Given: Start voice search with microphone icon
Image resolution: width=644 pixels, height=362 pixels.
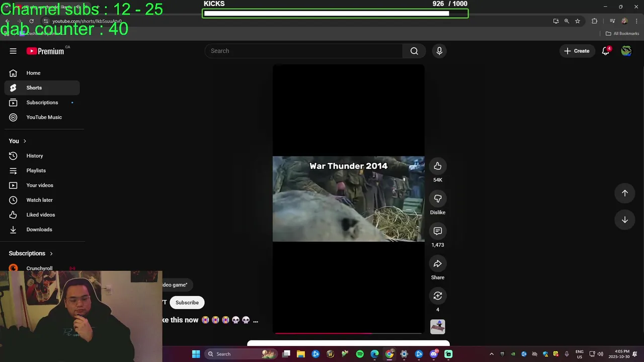Looking at the screenshot, I should [439, 51].
